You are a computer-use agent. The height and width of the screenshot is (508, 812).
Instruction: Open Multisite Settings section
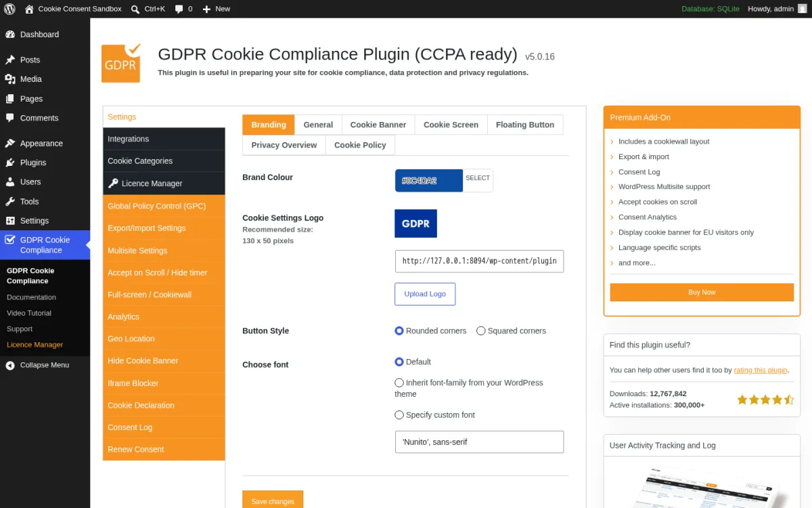[164, 251]
